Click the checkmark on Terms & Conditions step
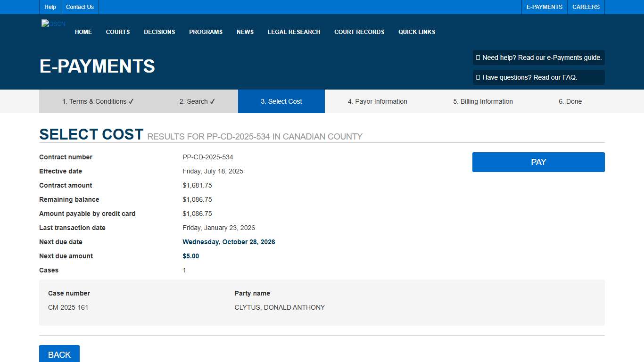Viewport: 644px width, 362px height. click(x=130, y=101)
